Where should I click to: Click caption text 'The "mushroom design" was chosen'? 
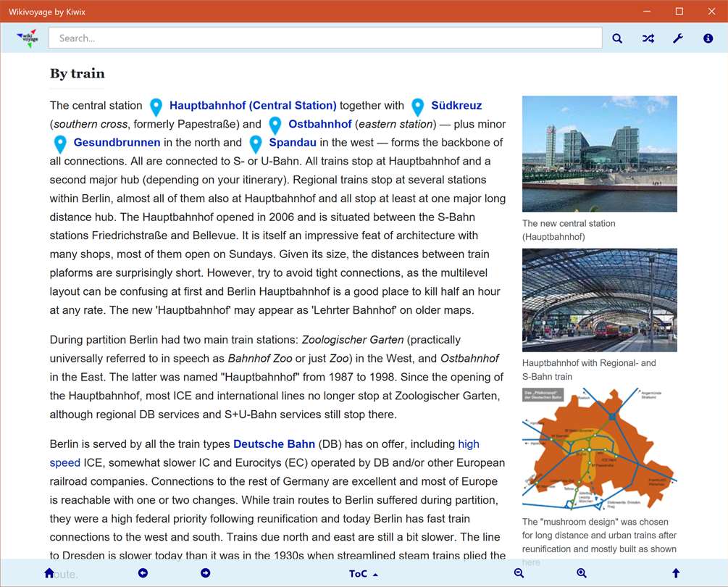point(595,522)
